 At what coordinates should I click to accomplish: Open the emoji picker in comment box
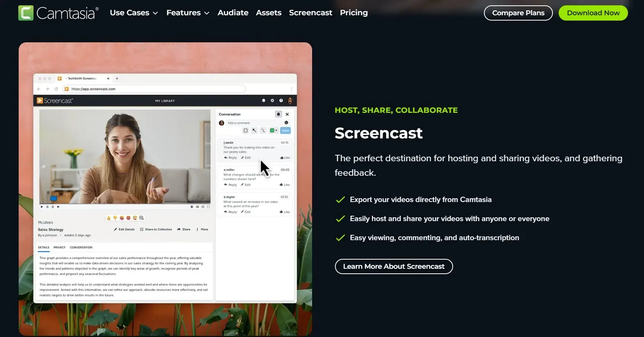click(286, 123)
